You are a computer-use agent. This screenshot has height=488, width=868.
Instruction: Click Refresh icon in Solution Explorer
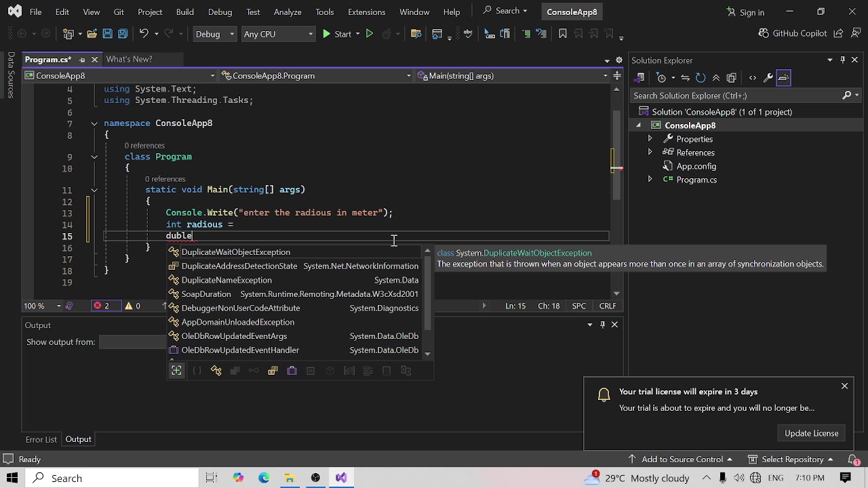point(701,78)
